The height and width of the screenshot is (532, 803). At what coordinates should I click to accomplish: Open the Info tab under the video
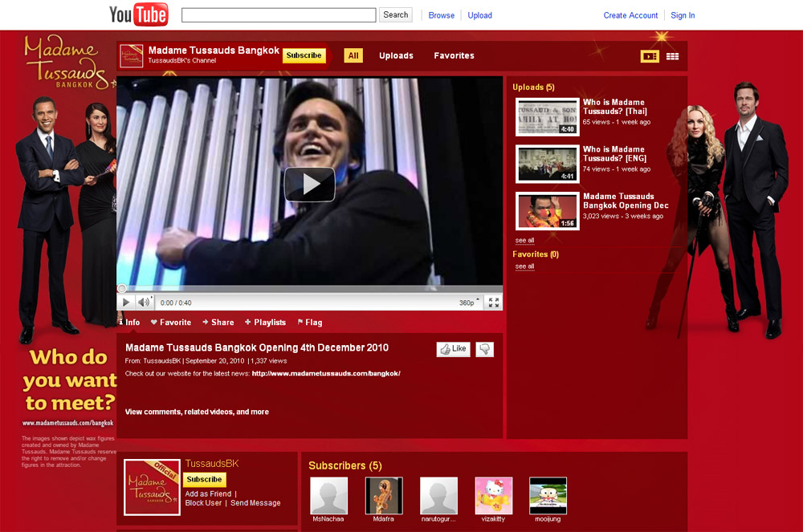[x=129, y=323]
